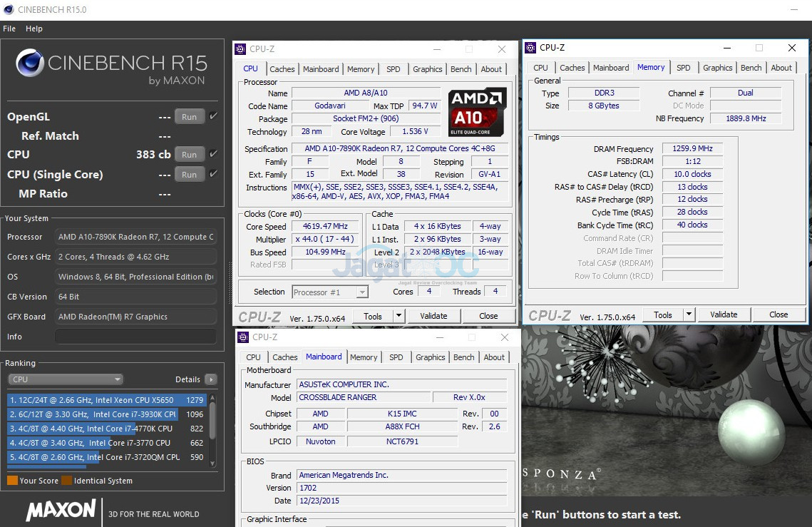Open Graphics tab in the CPU-Z processor window
The image size is (812, 527).
(427, 69)
